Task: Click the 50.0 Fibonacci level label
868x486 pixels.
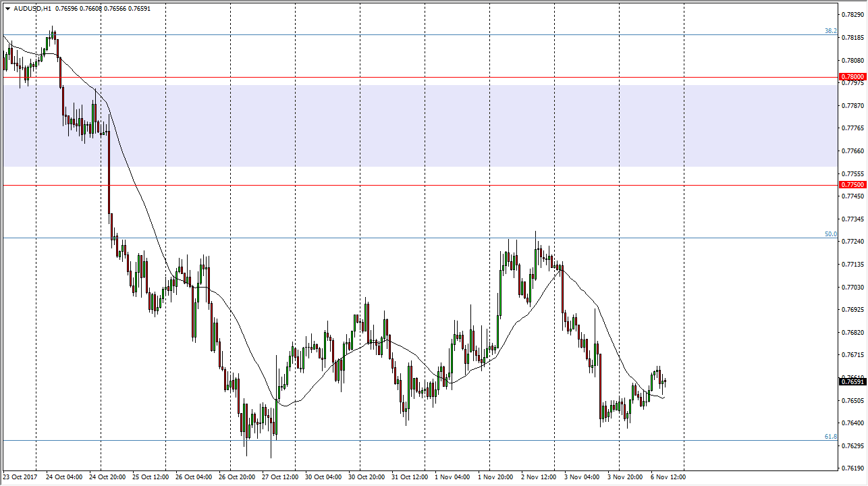Action: pos(830,234)
